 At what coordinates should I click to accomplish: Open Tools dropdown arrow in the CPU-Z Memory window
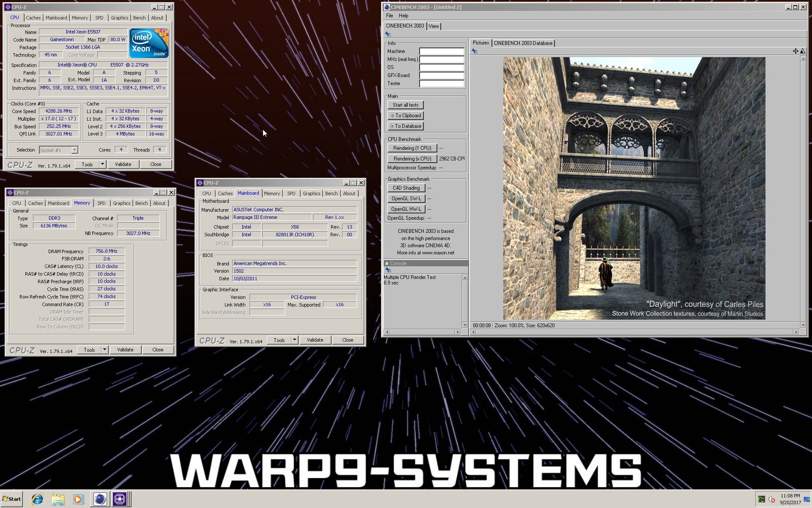click(x=104, y=350)
